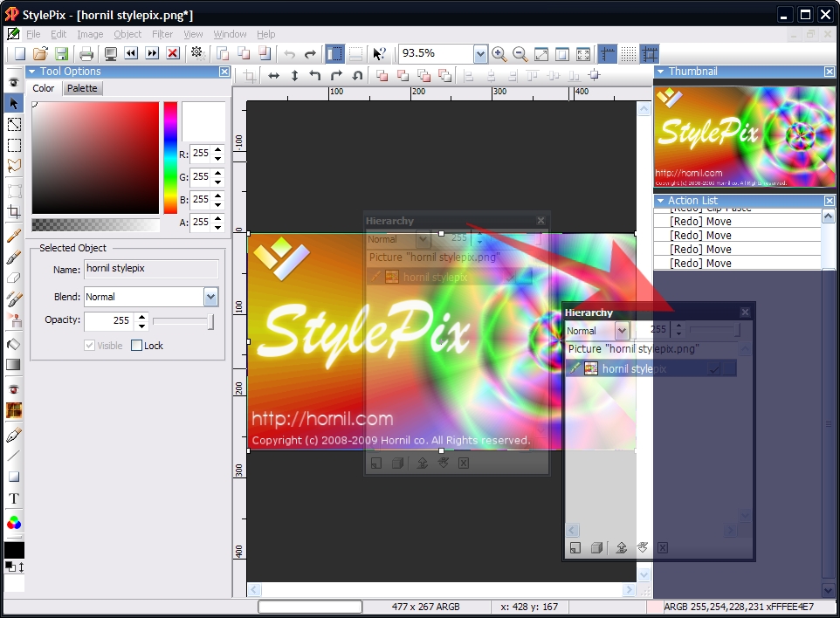This screenshot has height=618, width=840.
Task: Open the Filter menu
Action: [x=162, y=34]
